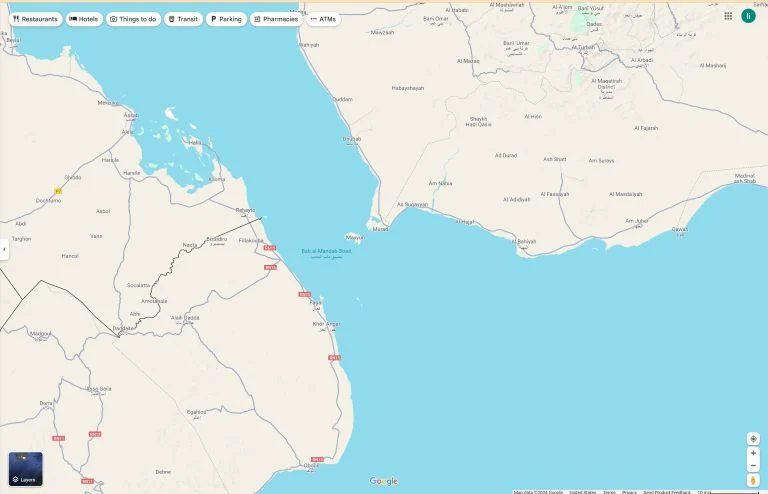
Task: Click the Fiitakooba label
Action: 251,240
